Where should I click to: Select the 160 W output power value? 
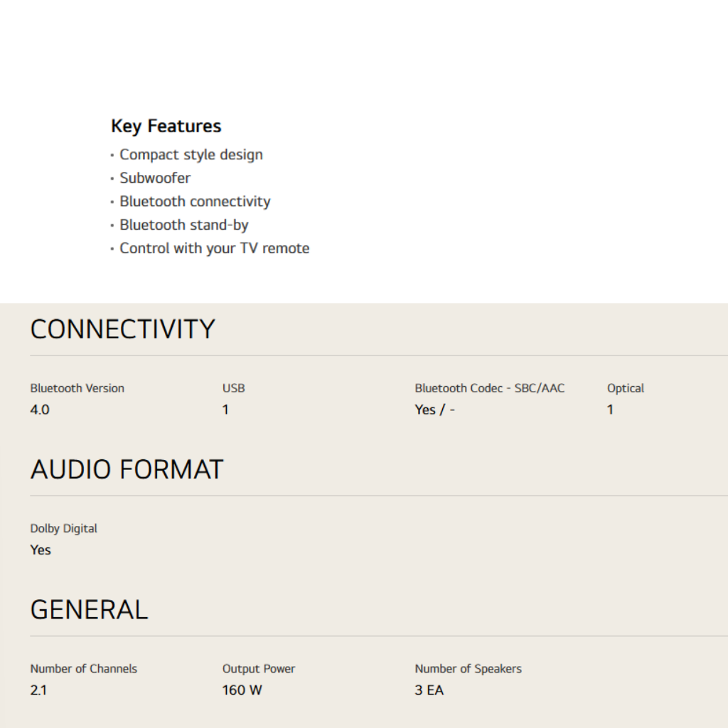click(242, 690)
